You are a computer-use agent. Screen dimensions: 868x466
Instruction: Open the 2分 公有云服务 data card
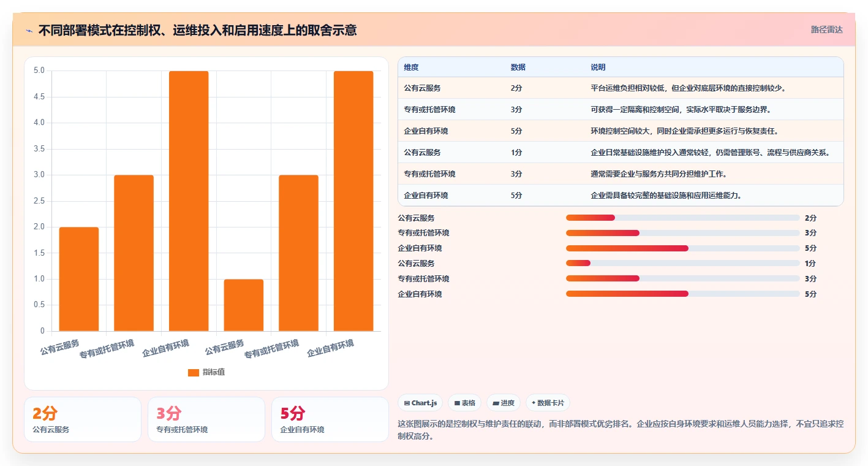83,419
